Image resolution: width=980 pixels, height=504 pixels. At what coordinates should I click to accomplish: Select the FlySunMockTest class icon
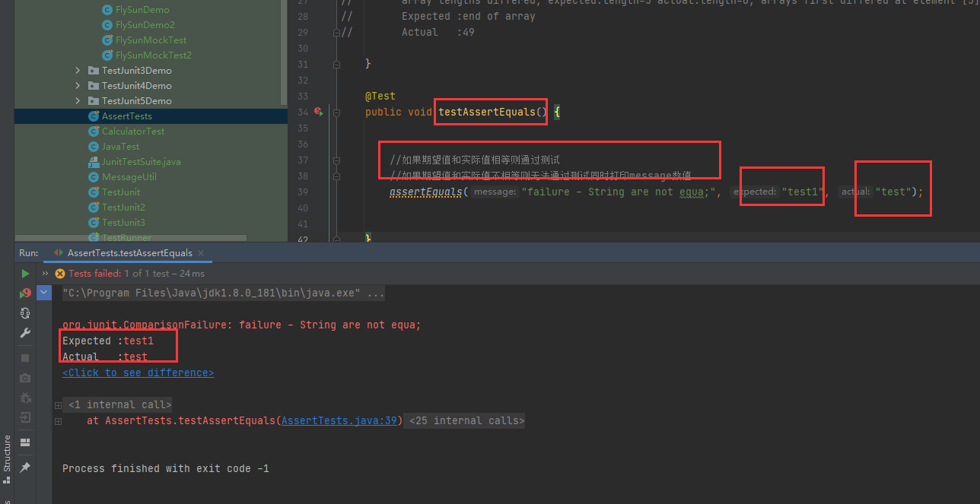coord(107,40)
